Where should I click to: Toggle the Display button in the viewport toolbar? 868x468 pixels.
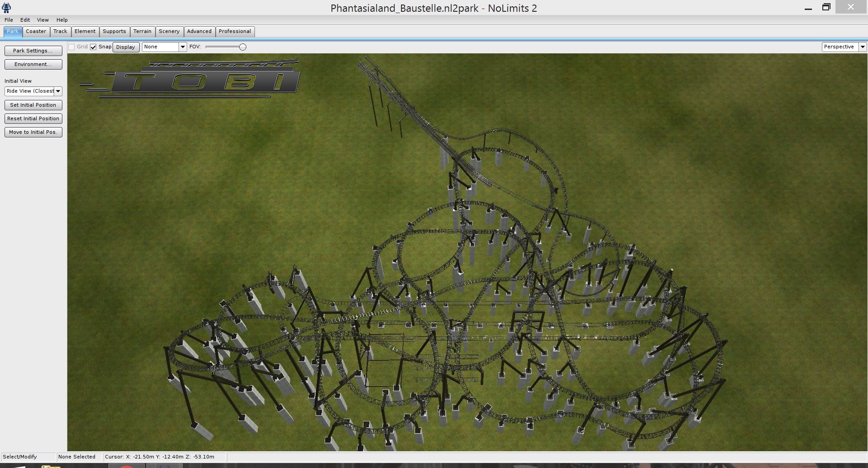click(x=125, y=47)
